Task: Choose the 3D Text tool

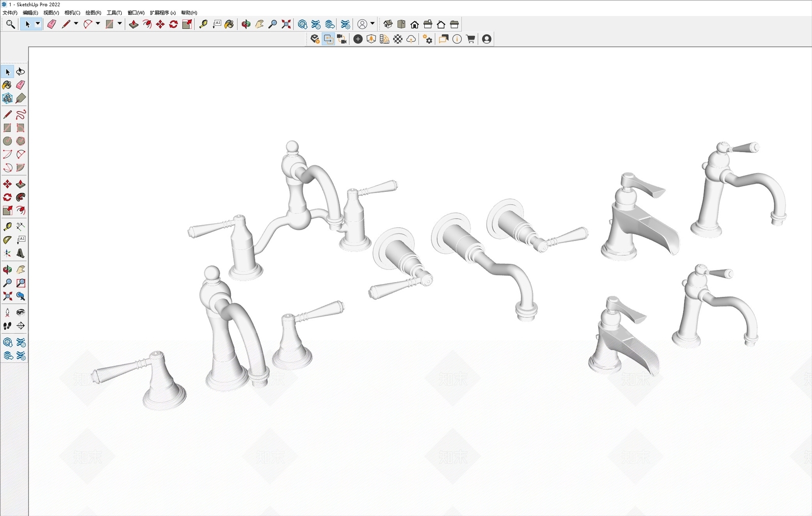Action: (21, 253)
